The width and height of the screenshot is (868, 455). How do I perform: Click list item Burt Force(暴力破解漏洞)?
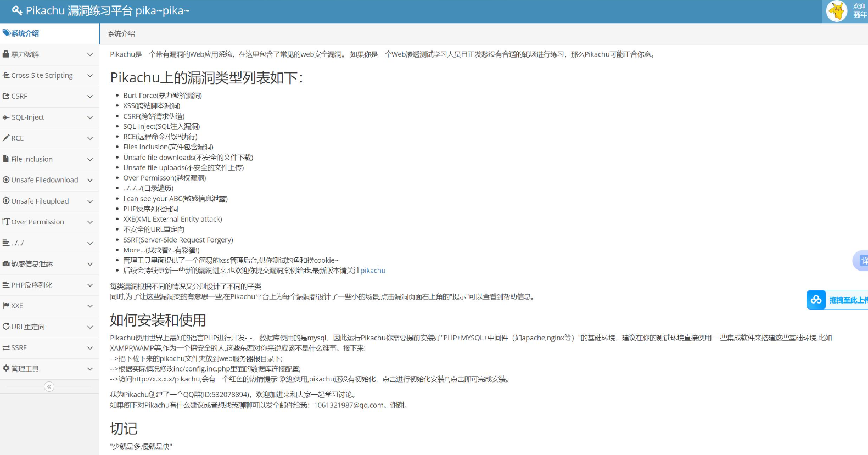click(x=163, y=96)
